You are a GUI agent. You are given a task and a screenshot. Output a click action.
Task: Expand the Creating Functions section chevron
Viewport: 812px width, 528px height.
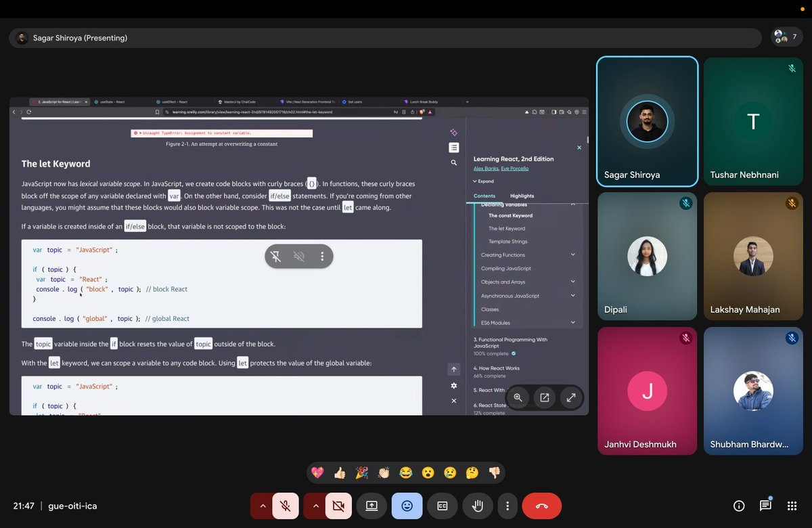pos(573,255)
